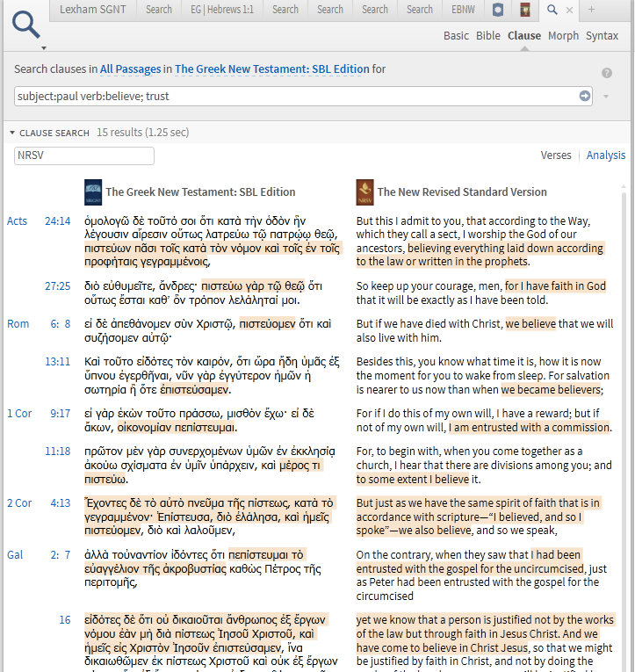635x672 pixels.
Task: Switch to Bible search mode
Action: (488, 35)
